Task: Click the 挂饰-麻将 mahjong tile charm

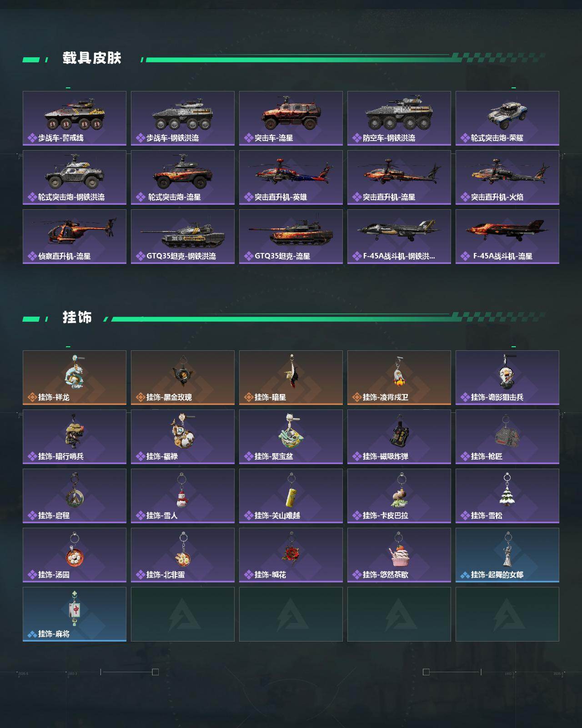Action: point(75,614)
